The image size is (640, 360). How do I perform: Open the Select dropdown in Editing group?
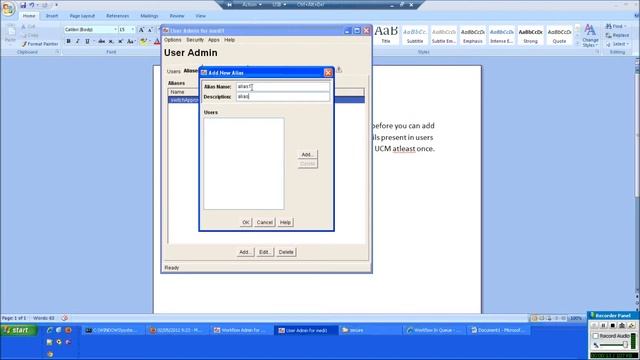618,44
